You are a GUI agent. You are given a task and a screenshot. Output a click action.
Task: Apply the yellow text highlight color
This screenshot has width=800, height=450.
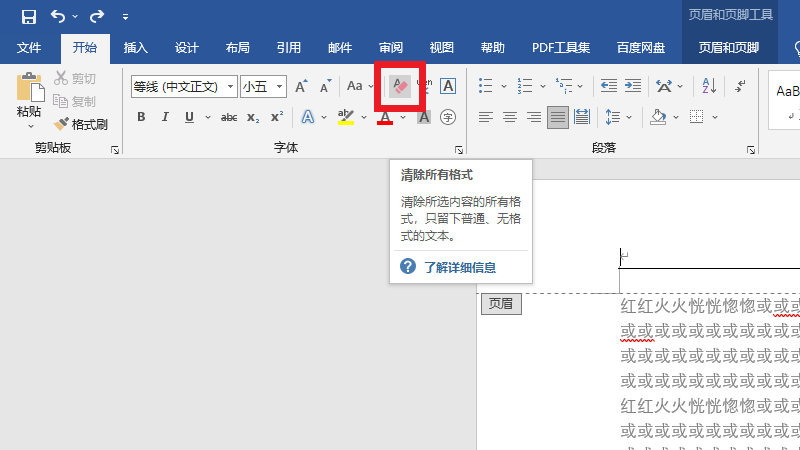point(345,117)
